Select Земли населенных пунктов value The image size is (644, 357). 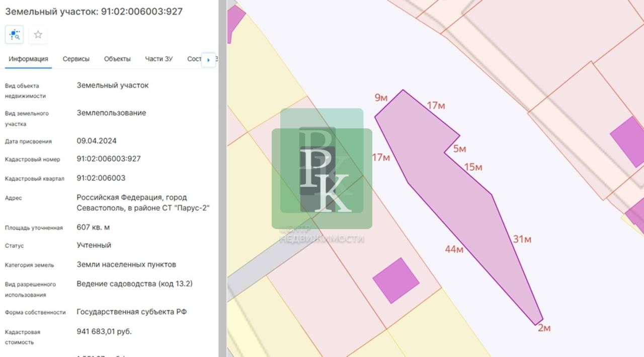(126, 264)
